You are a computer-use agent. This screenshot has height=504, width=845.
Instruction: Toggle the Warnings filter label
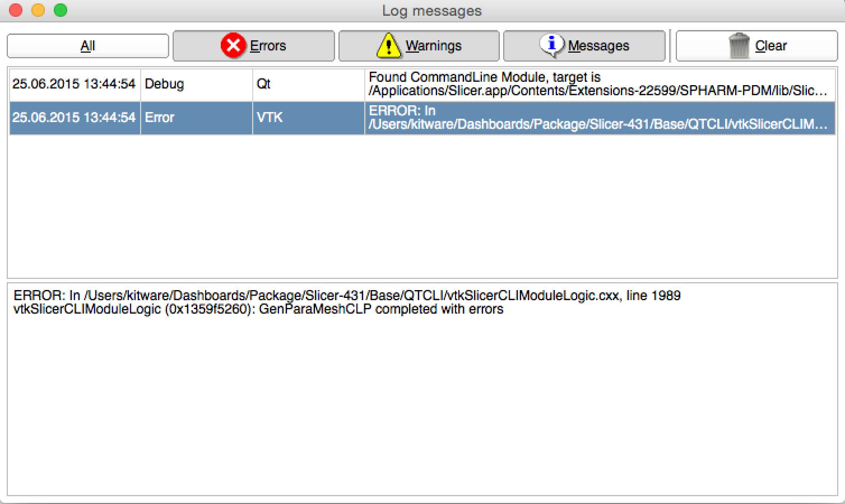click(433, 46)
